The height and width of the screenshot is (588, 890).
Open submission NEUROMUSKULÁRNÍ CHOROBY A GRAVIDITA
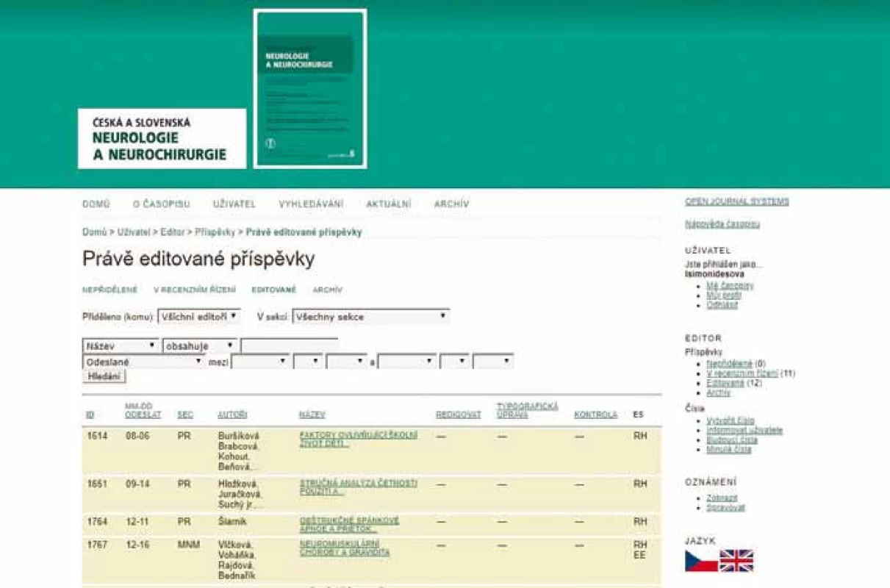coord(345,548)
